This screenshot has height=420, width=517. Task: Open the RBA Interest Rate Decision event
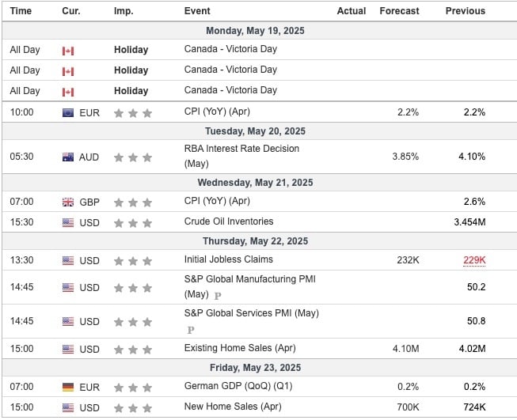[x=241, y=156]
